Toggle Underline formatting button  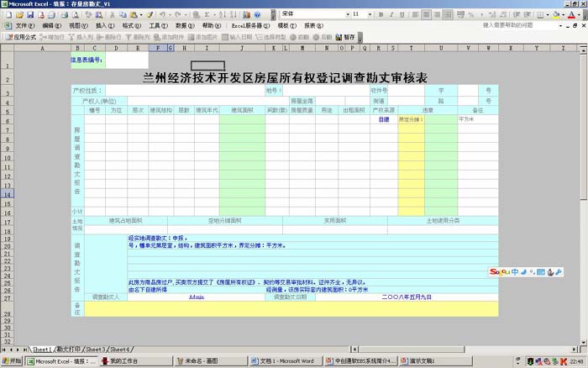404,15
